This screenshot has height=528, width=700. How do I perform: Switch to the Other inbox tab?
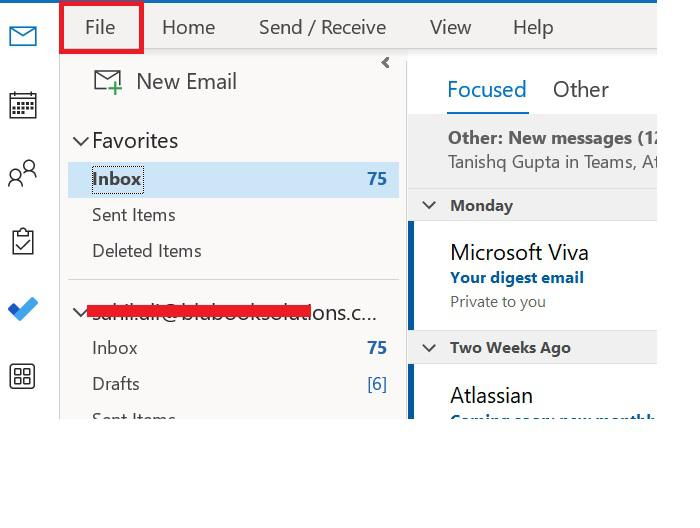coord(580,89)
